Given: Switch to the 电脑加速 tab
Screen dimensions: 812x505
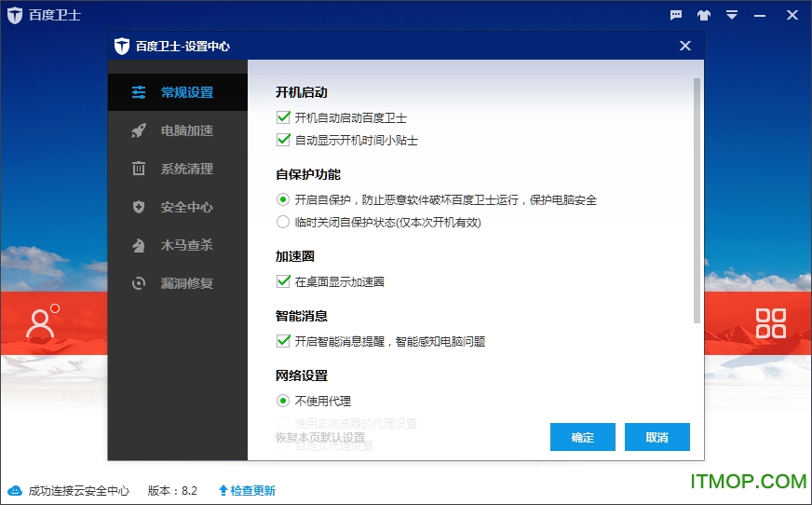Looking at the screenshot, I should click(x=178, y=130).
